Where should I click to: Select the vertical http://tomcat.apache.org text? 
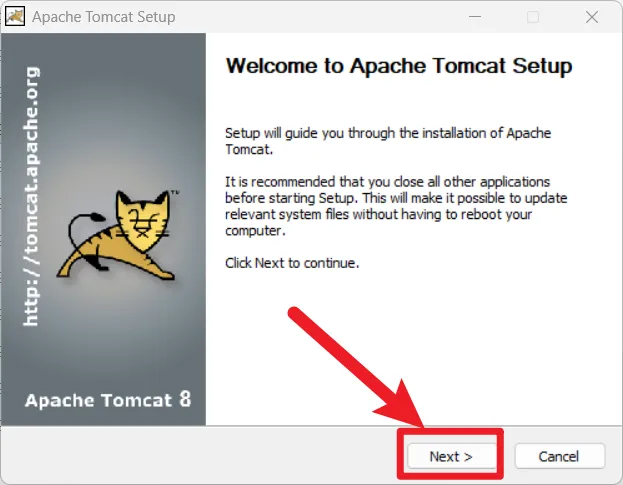point(31,196)
